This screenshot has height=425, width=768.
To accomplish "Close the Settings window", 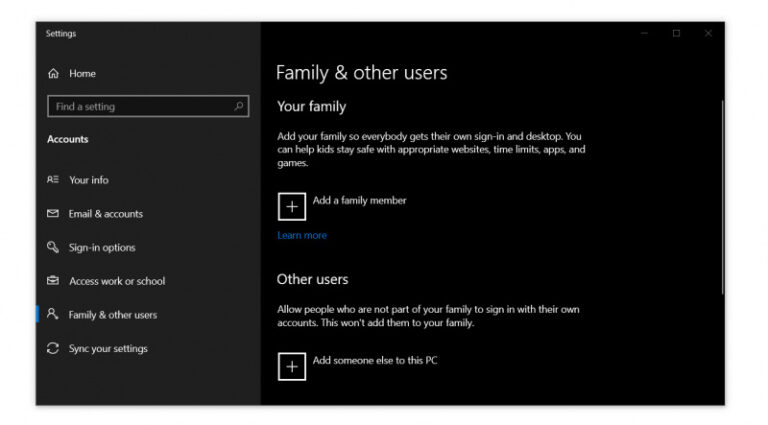I will point(708,33).
